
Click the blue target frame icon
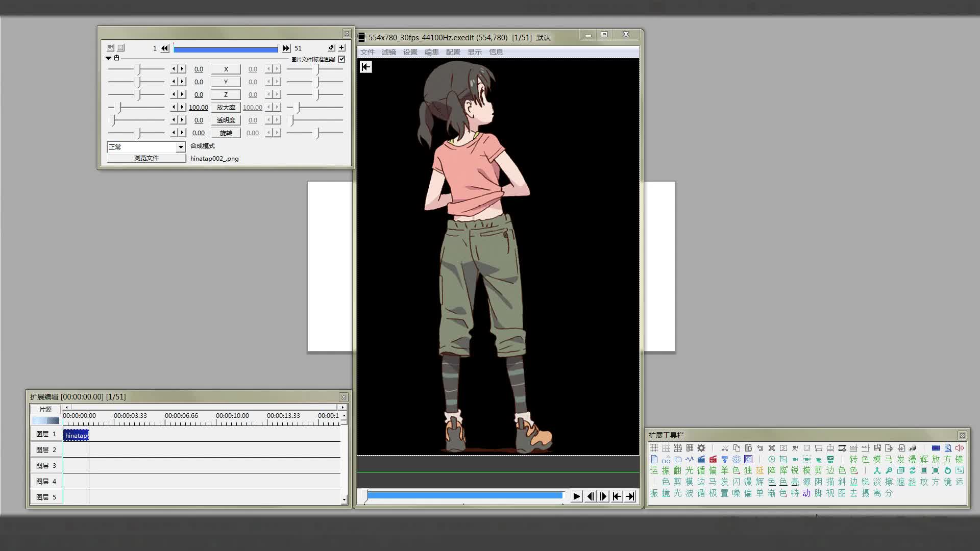pos(748,459)
